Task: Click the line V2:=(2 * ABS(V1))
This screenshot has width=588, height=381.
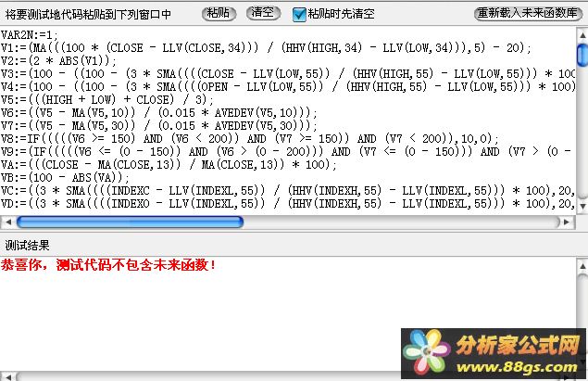Action: click(59, 60)
